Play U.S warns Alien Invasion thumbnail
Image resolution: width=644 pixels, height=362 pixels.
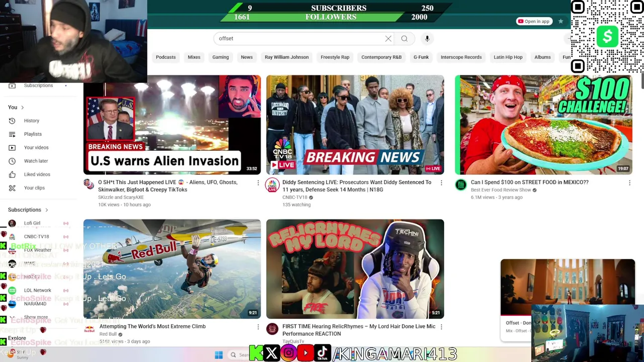pyautogui.click(x=172, y=125)
